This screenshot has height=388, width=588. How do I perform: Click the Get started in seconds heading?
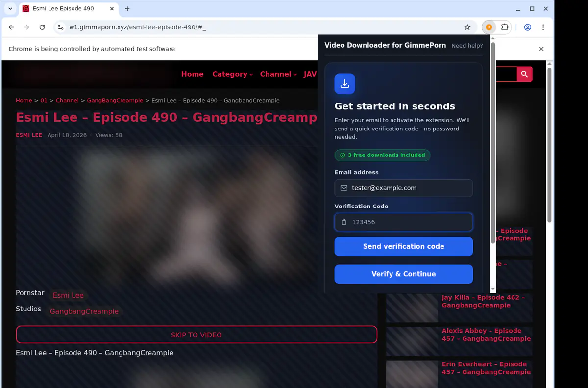click(x=395, y=106)
